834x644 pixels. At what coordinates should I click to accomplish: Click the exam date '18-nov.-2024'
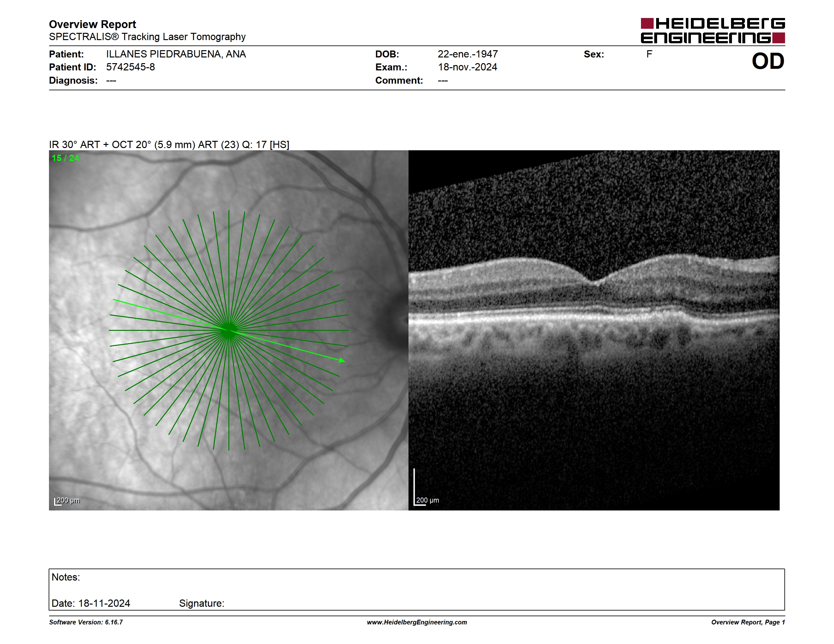(468, 67)
